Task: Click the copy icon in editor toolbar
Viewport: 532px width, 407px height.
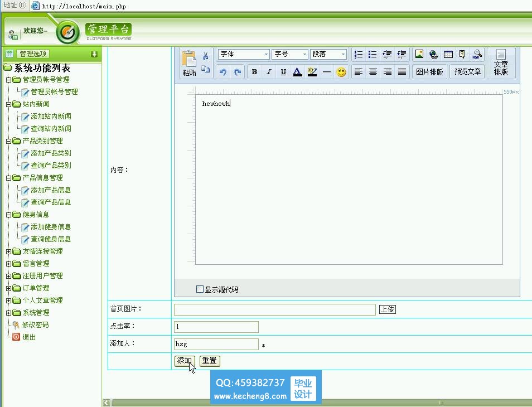Action: click(205, 70)
